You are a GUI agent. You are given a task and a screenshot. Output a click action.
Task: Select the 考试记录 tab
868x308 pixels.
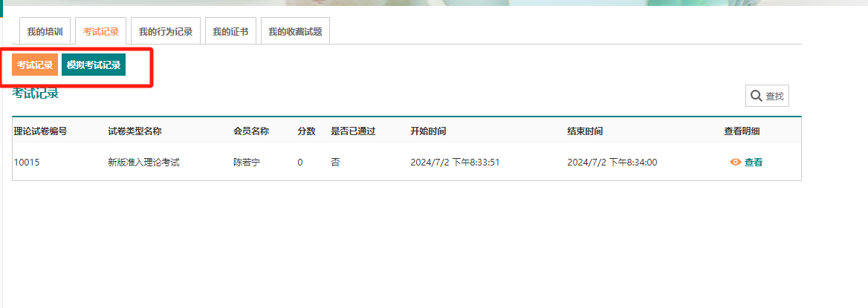(100, 32)
